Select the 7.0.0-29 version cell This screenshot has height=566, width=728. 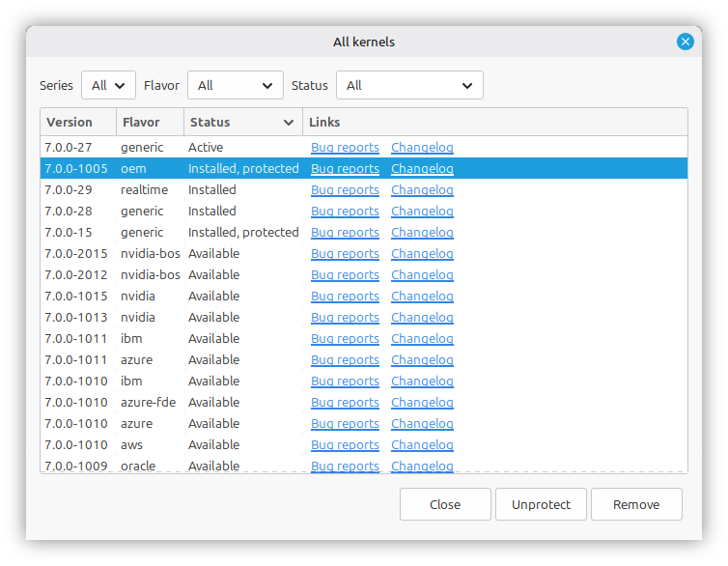pos(69,190)
